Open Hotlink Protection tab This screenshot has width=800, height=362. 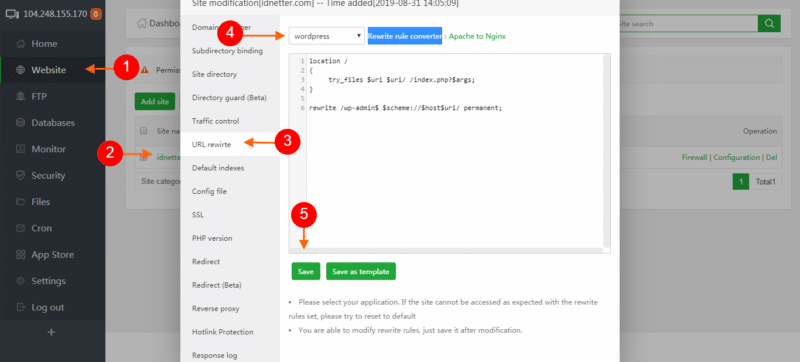coord(222,332)
